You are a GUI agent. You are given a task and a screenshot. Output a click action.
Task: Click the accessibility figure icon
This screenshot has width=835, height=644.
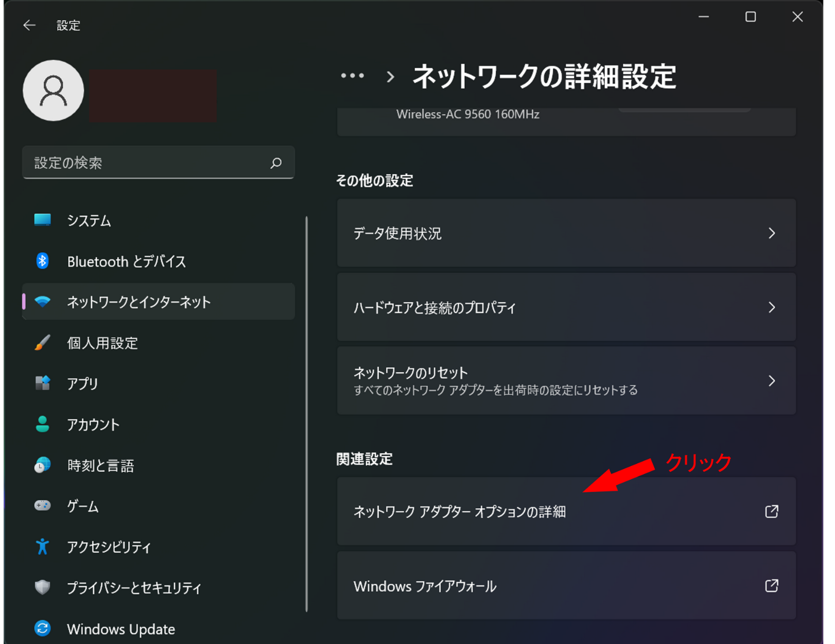tap(42, 547)
